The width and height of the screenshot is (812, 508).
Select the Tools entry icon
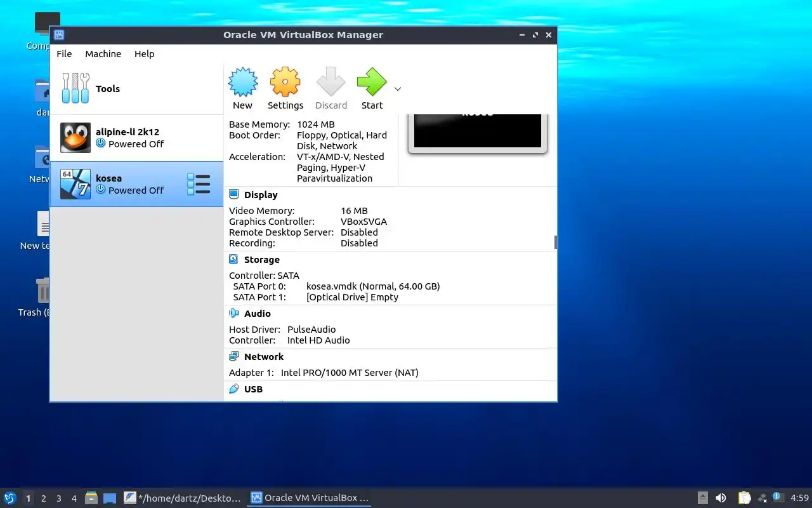(75, 88)
